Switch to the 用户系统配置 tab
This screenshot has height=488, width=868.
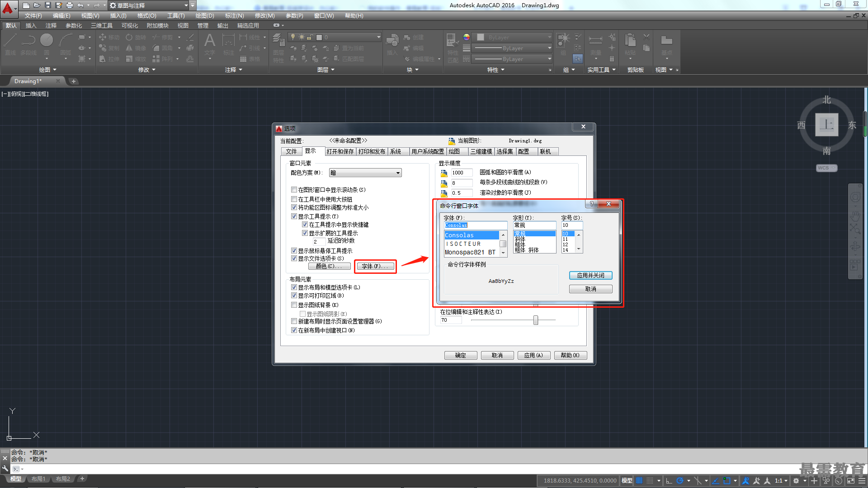pyautogui.click(x=428, y=151)
